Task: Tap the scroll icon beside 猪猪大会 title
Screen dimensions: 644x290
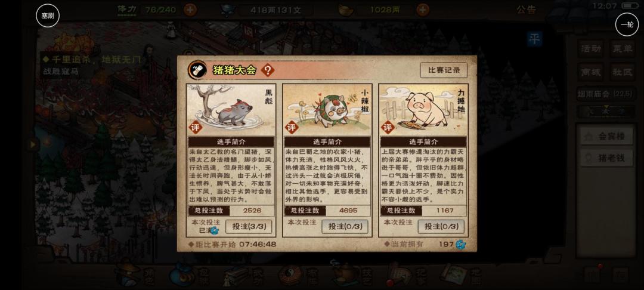Action: click(197, 70)
